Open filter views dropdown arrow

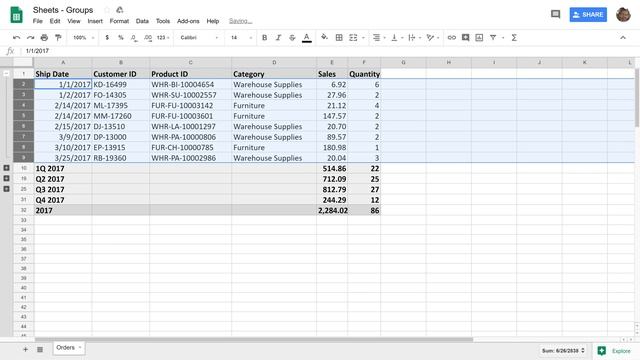tap(503, 38)
